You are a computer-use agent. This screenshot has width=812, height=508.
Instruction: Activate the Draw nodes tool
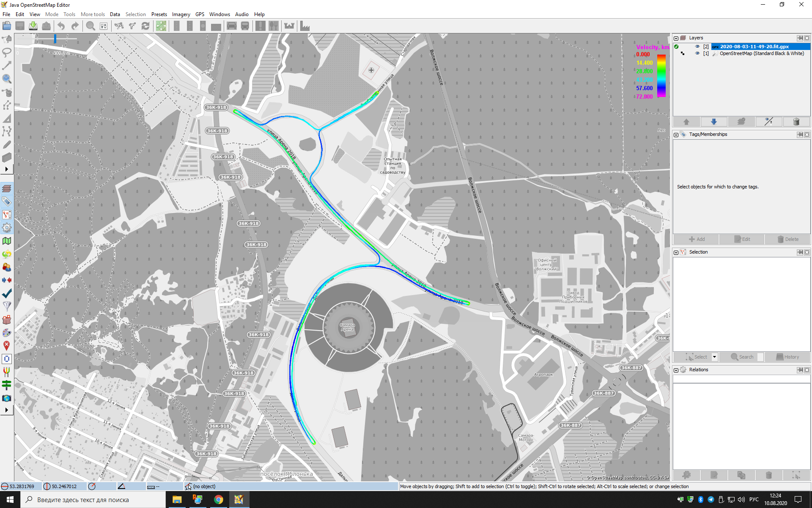pyautogui.click(x=7, y=66)
